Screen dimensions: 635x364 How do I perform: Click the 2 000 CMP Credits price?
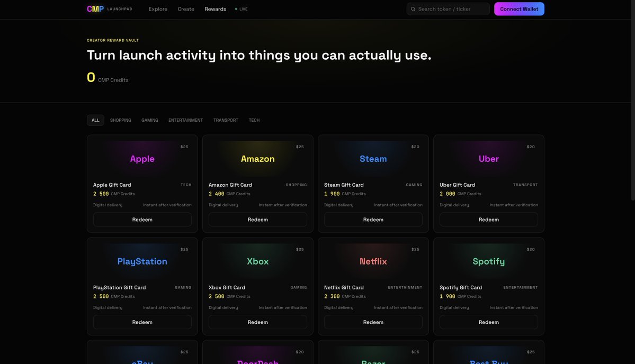460,194
